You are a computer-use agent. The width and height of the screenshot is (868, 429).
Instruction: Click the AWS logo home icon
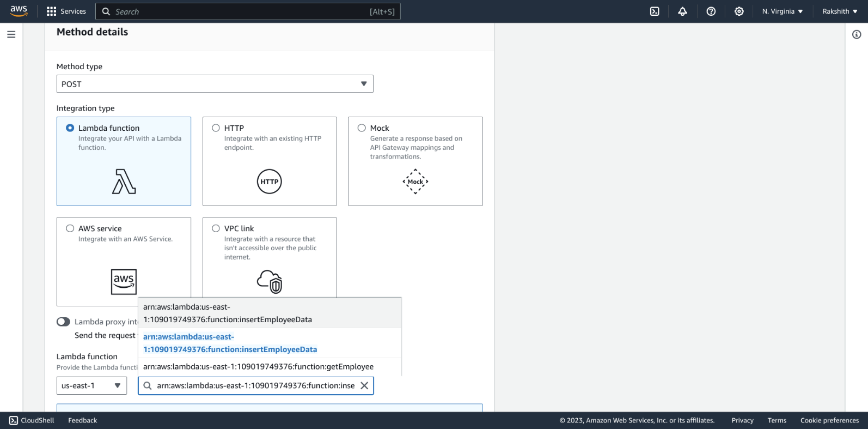(19, 11)
